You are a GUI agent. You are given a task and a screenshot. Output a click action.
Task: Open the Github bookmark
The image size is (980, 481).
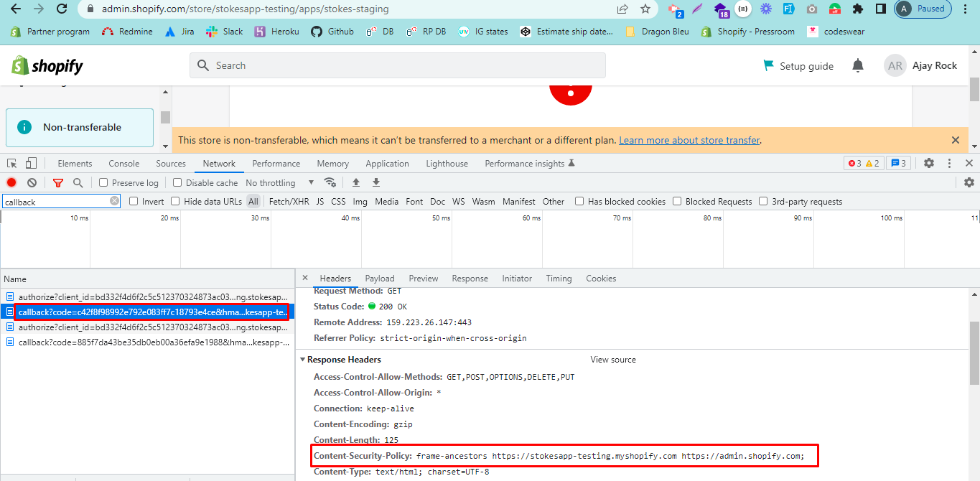coord(332,32)
